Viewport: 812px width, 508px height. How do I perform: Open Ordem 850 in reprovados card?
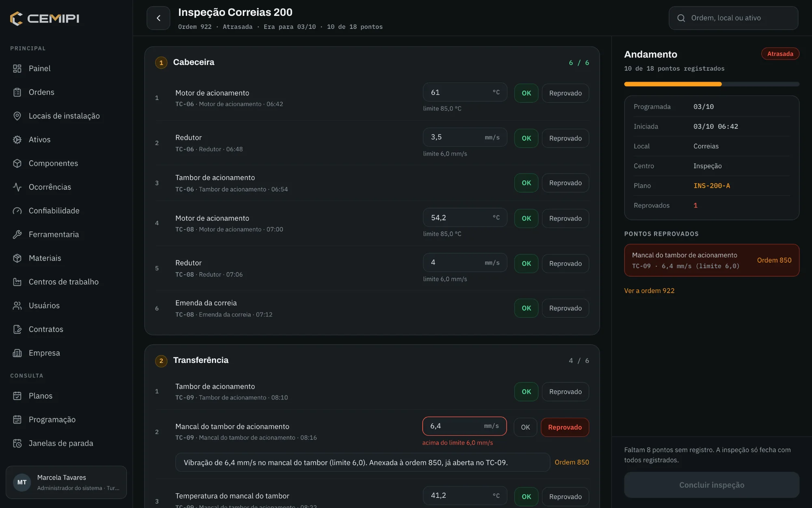point(774,260)
